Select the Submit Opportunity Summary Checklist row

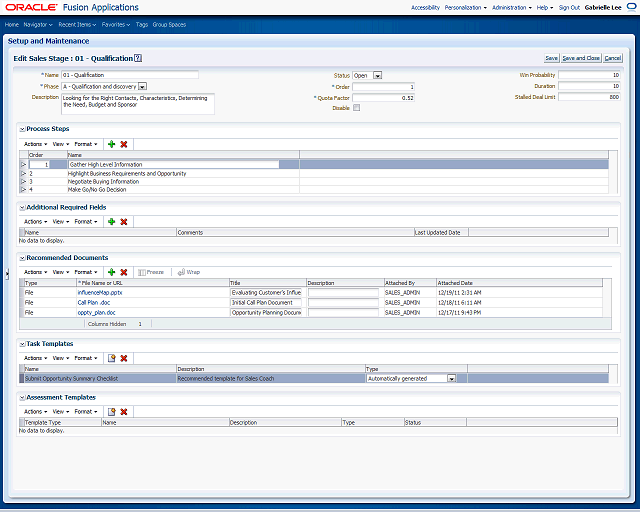pyautogui.click(x=314, y=378)
